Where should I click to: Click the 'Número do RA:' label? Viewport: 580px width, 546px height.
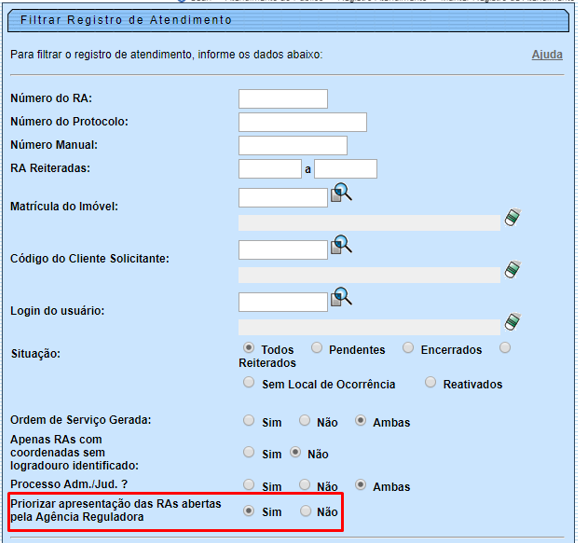click(x=51, y=98)
